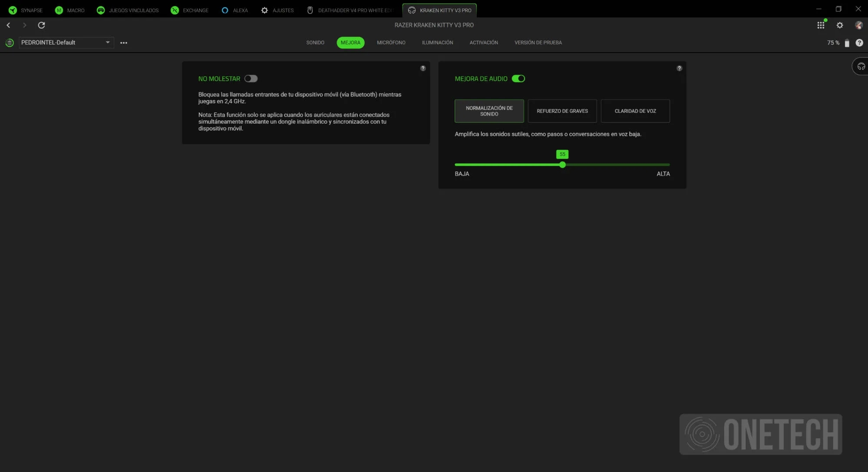868x472 pixels.
Task: Click the Macro M icon
Action: (x=59, y=10)
